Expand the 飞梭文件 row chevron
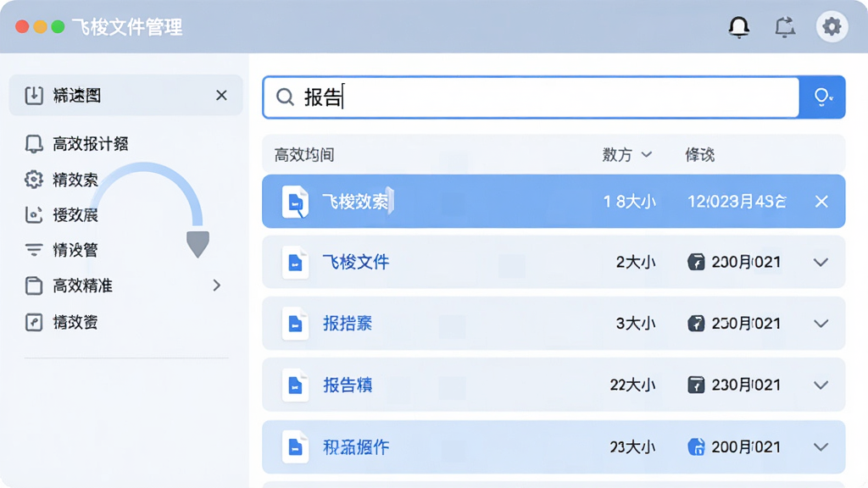This screenshot has width=868, height=488. click(x=821, y=263)
